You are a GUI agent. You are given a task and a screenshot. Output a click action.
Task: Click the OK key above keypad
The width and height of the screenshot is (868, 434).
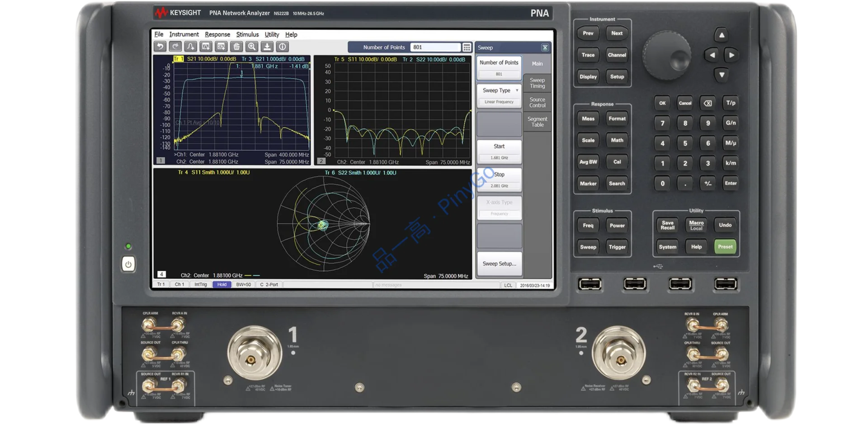click(662, 103)
